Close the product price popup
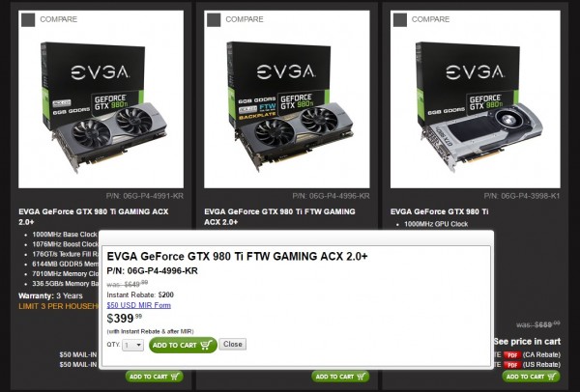This screenshot has width=580, height=392. tap(232, 344)
